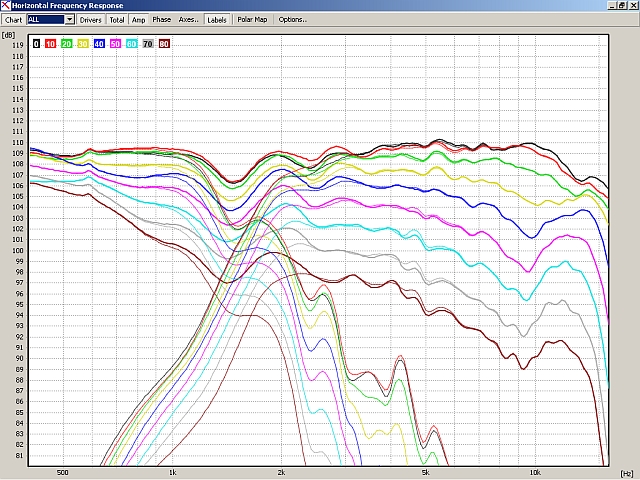Click the black 0 degree legend swatch
The image size is (640, 480).
point(36,44)
